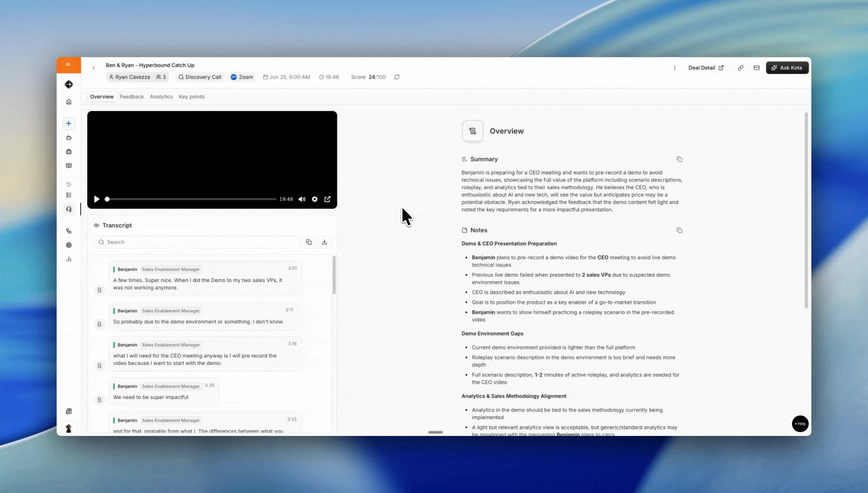Go to Home in the sidebar
Viewport: 868px width, 493px height.
point(69,102)
